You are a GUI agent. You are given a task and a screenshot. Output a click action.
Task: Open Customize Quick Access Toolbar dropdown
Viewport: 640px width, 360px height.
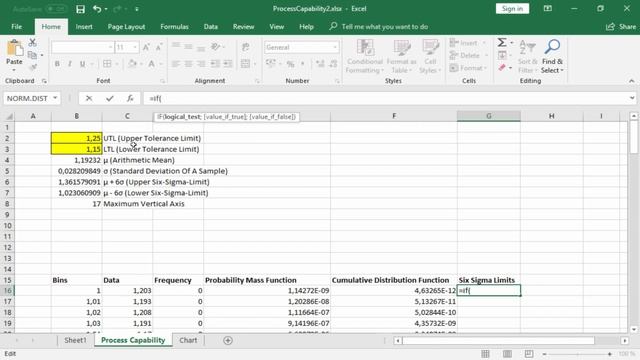(137, 9)
